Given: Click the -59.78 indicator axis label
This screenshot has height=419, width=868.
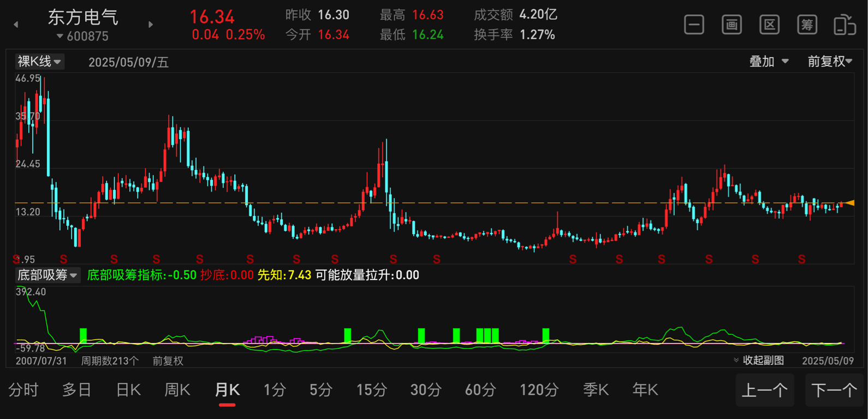Looking at the screenshot, I should coord(31,348).
